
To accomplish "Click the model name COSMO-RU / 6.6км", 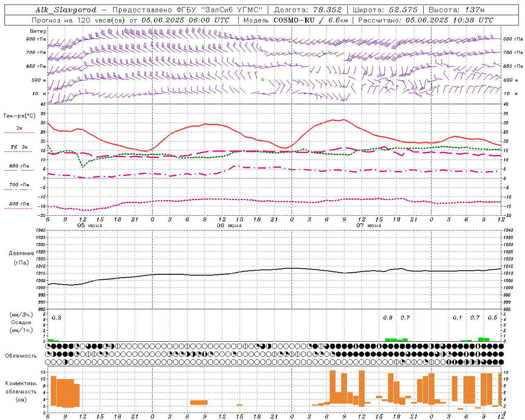I will click(x=310, y=20).
